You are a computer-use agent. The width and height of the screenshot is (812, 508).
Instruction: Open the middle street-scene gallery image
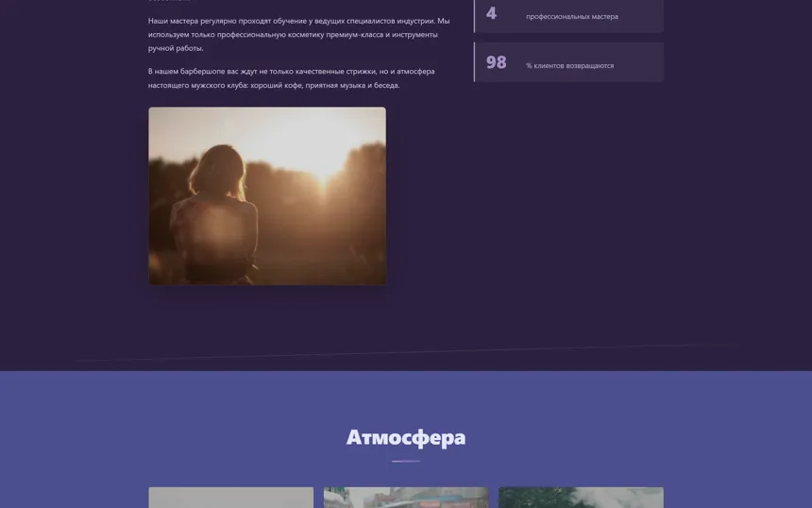406,498
